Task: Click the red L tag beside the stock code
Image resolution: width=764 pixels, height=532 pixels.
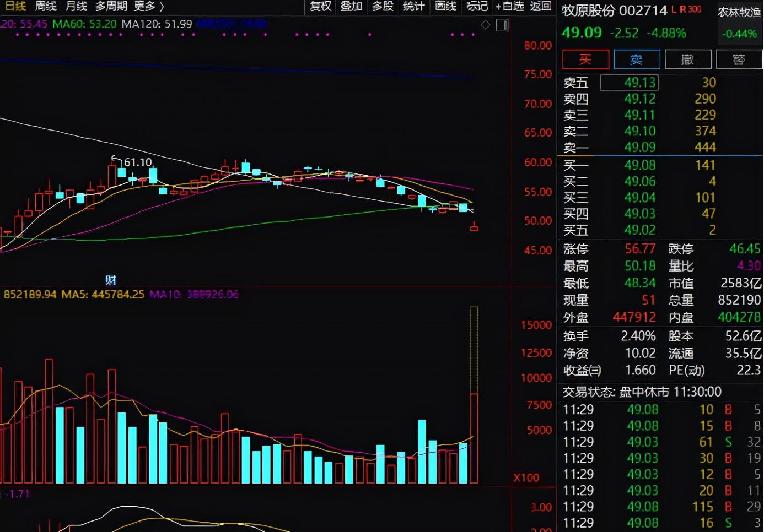Action: coord(674,9)
